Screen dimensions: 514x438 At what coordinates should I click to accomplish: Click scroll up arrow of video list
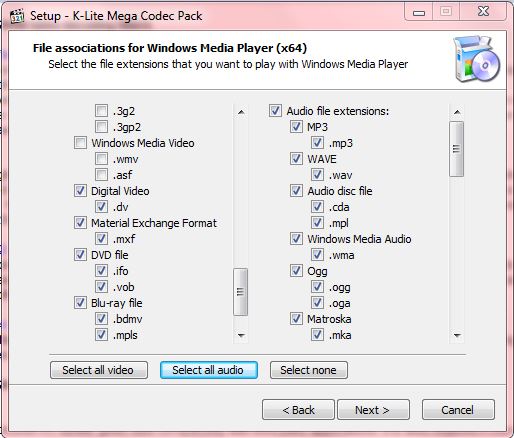[241, 112]
